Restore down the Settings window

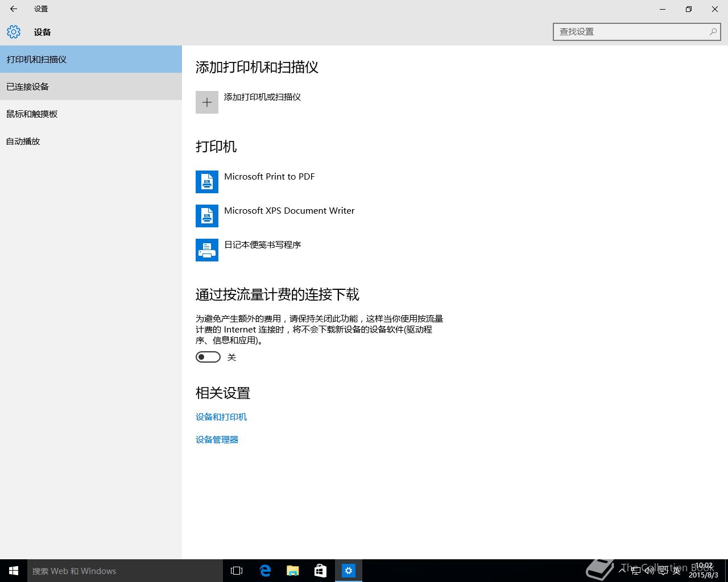coord(689,9)
